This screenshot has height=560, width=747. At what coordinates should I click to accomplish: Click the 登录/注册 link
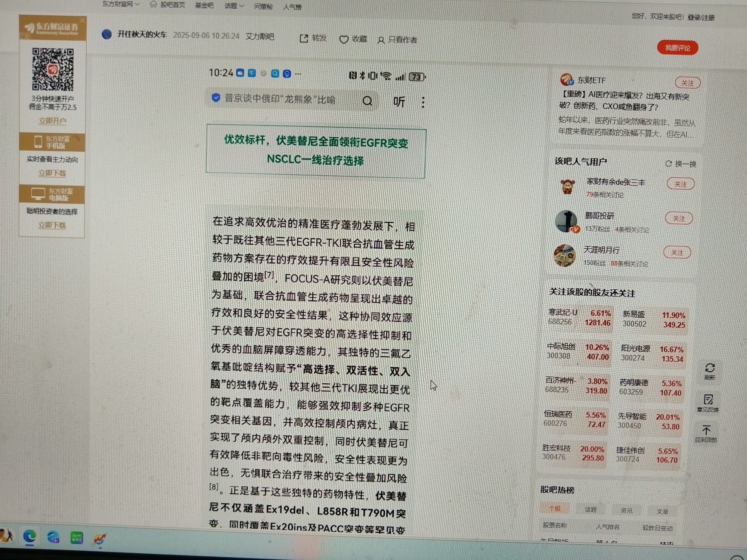point(701,18)
